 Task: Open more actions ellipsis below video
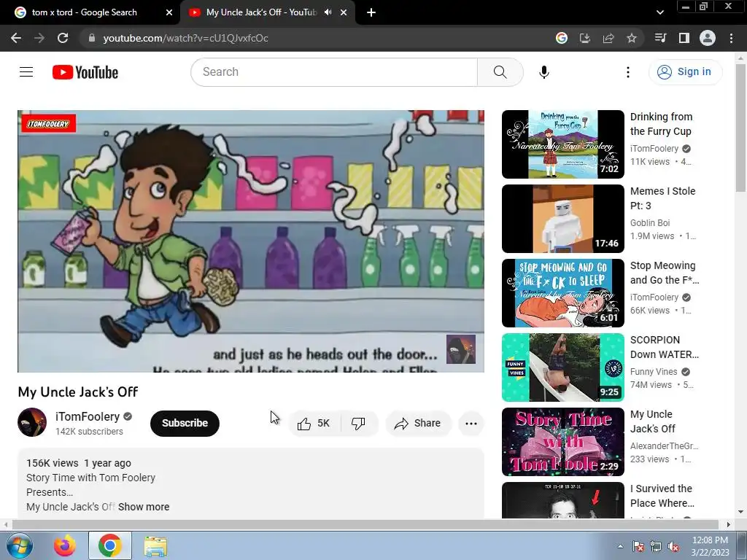point(471,424)
